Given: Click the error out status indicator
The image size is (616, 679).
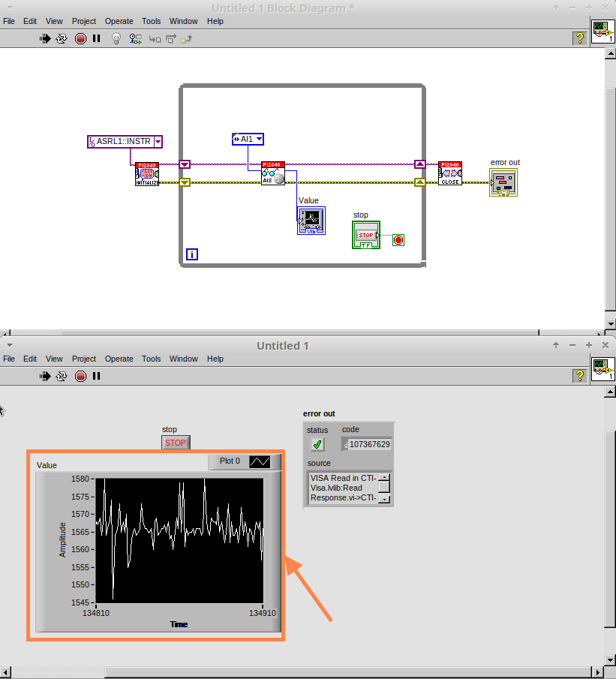Looking at the screenshot, I should tap(317, 444).
